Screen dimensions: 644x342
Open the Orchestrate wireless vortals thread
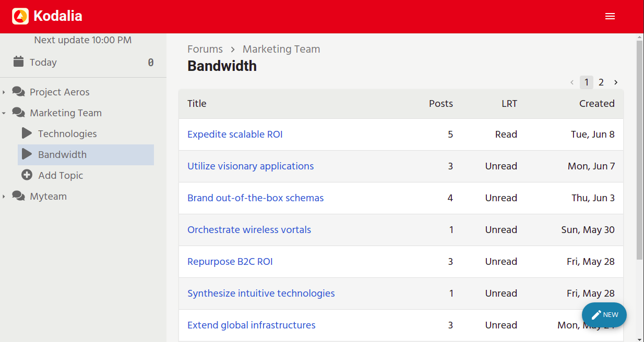(249, 230)
